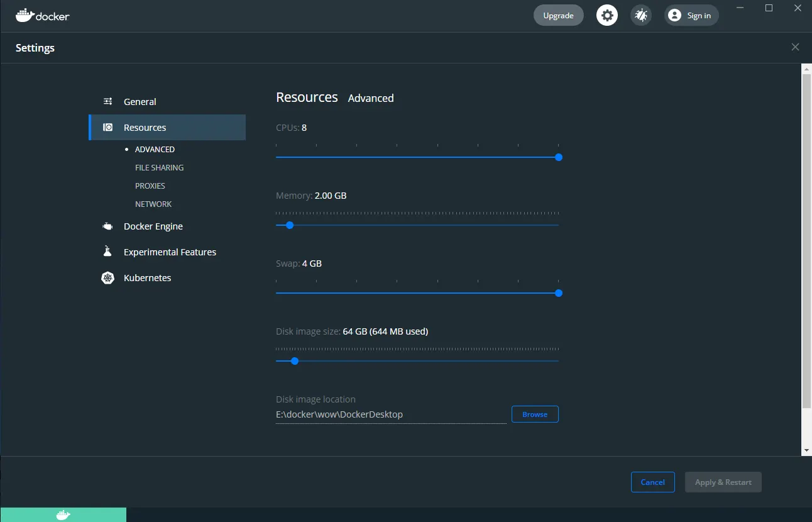Go to PROXIES settings
This screenshot has height=522, width=812.
pyautogui.click(x=150, y=186)
